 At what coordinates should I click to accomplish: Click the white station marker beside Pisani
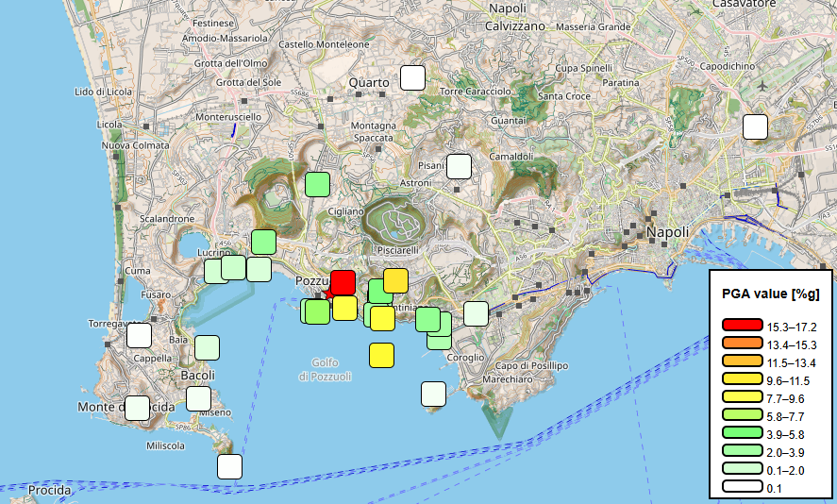coord(459,166)
